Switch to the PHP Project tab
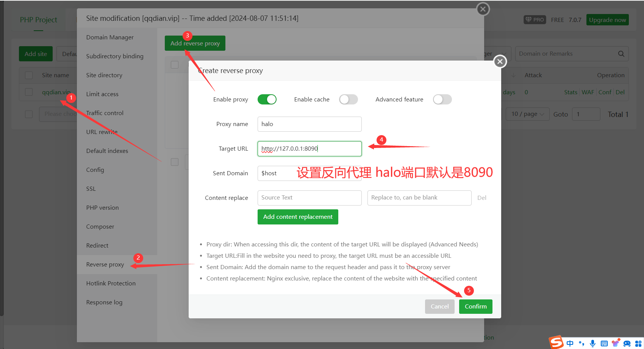This screenshot has width=644, height=349. click(x=39, y=20)
